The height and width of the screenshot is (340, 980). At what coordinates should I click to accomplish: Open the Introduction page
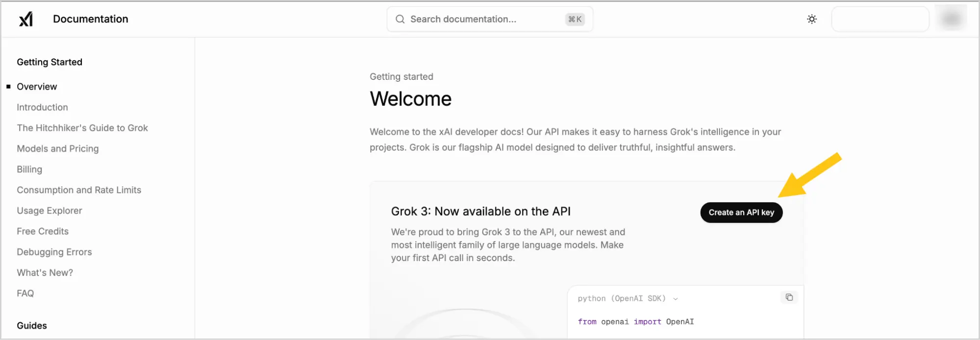click(x=42, y=107)
